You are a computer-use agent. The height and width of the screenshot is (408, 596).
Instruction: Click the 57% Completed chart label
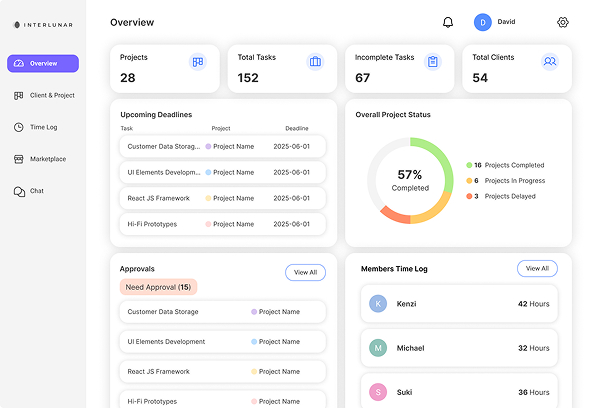point(410,180)
